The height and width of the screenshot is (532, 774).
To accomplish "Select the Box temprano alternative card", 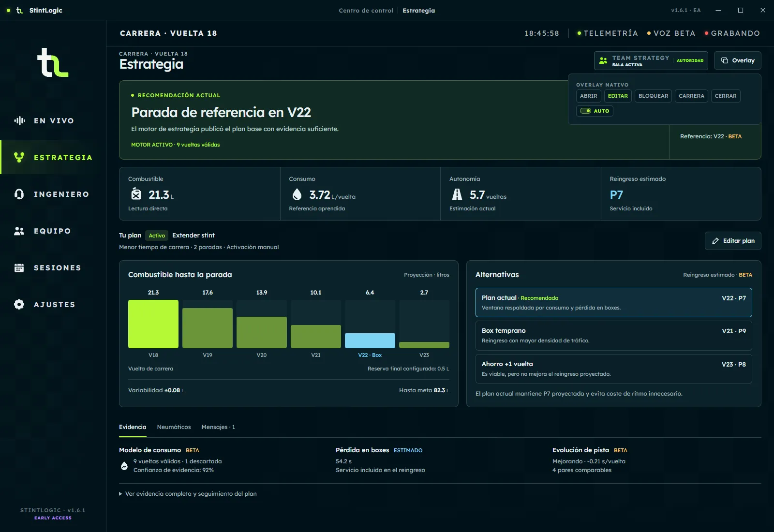I will pos(613,336).
